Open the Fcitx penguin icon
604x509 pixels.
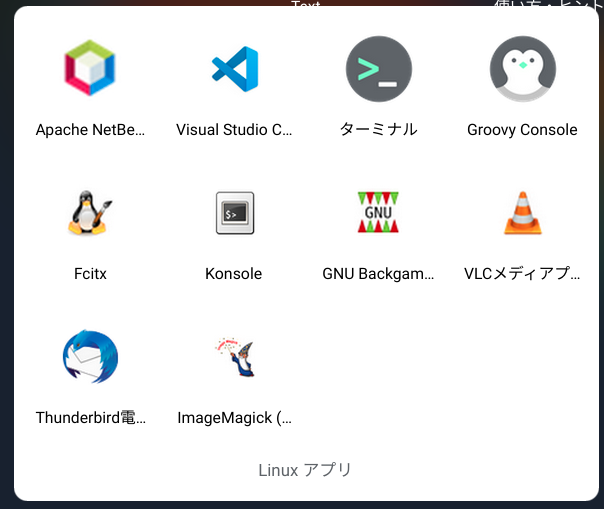[x=90, y=212]
